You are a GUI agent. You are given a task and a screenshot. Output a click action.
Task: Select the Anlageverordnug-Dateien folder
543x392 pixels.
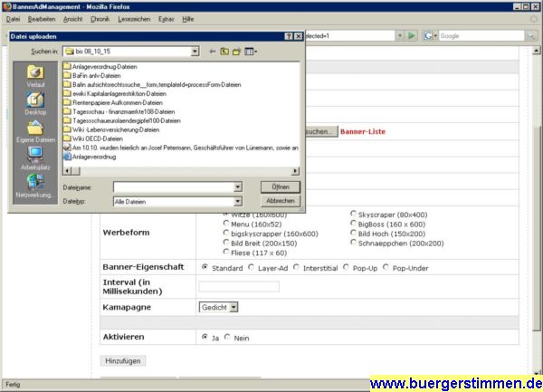(100, 66)
